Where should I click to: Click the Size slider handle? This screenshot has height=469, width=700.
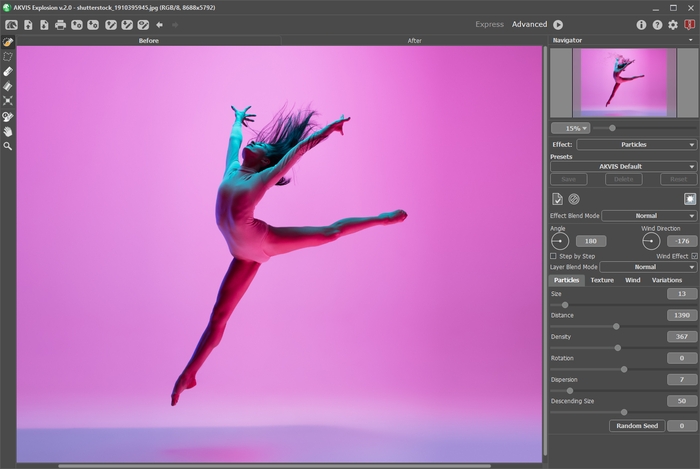(x=565, y=305)
